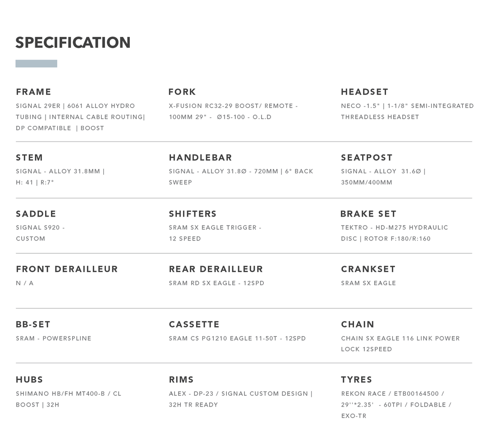
Task: Click the BRAKE SET heading
Action: [x=368, y=214]
